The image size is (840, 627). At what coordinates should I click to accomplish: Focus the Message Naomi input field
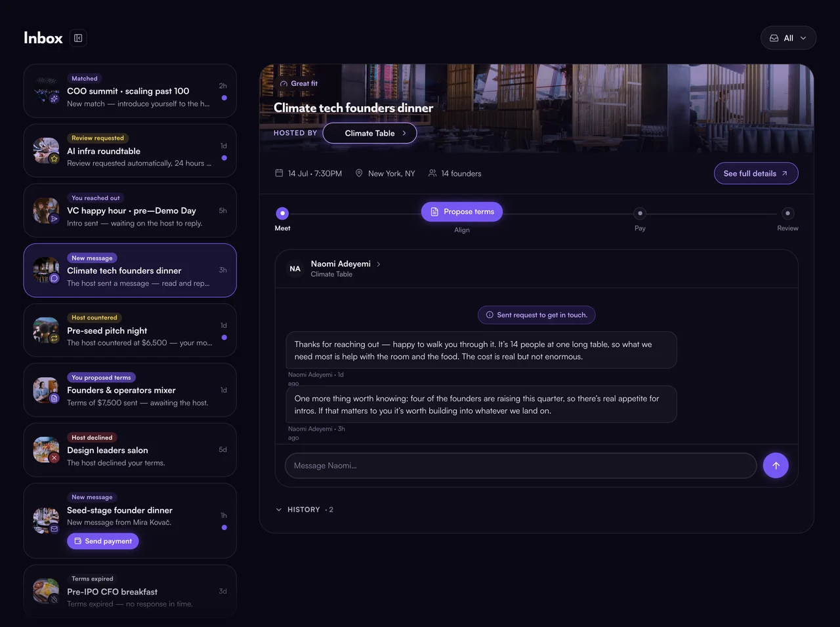[x=520, y=466]
